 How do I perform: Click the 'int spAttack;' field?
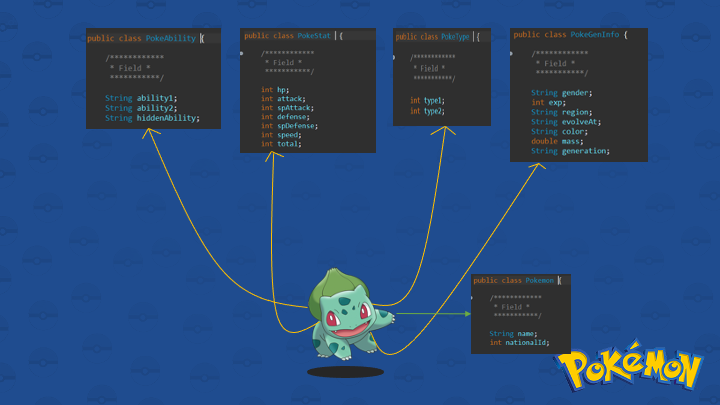[x=287, y=108]
